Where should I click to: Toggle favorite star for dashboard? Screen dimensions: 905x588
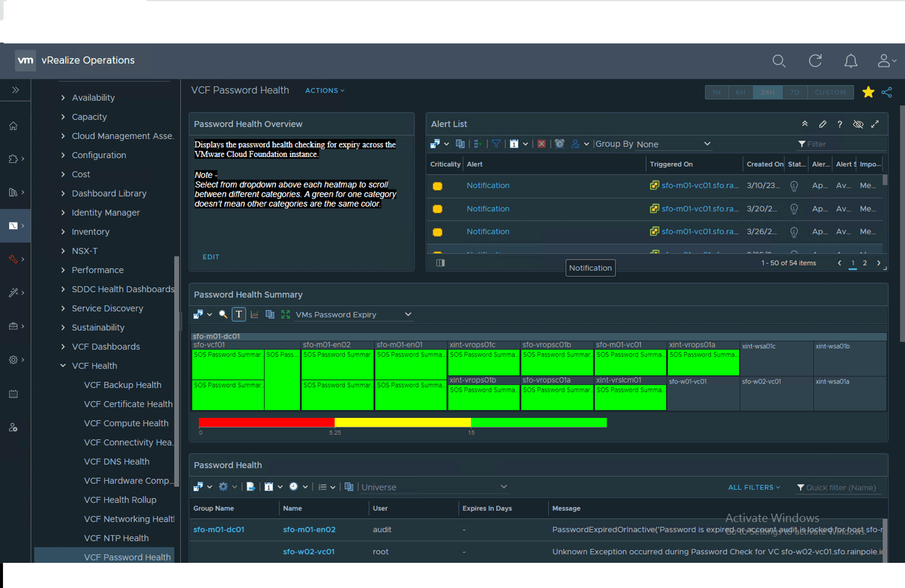[x=868, y=93]
